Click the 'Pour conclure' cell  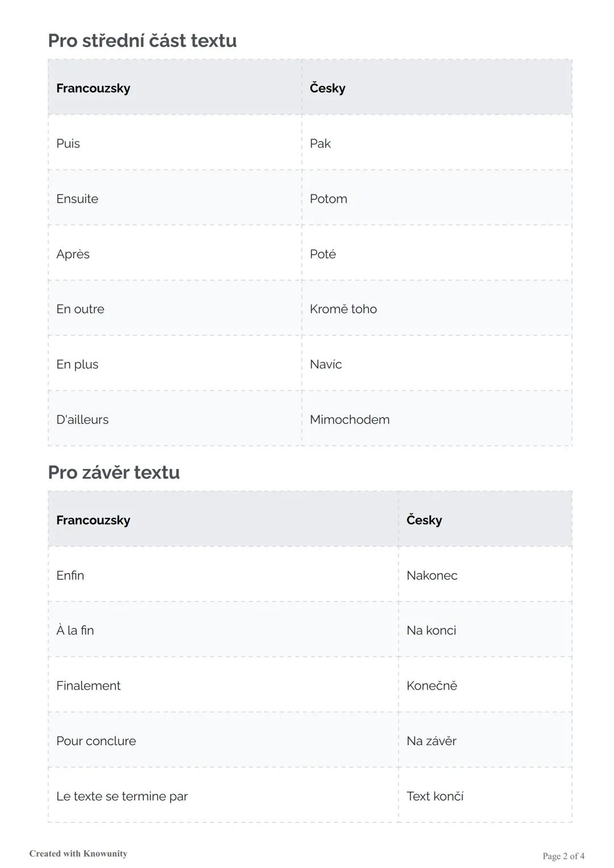click(x=96, y=741)
